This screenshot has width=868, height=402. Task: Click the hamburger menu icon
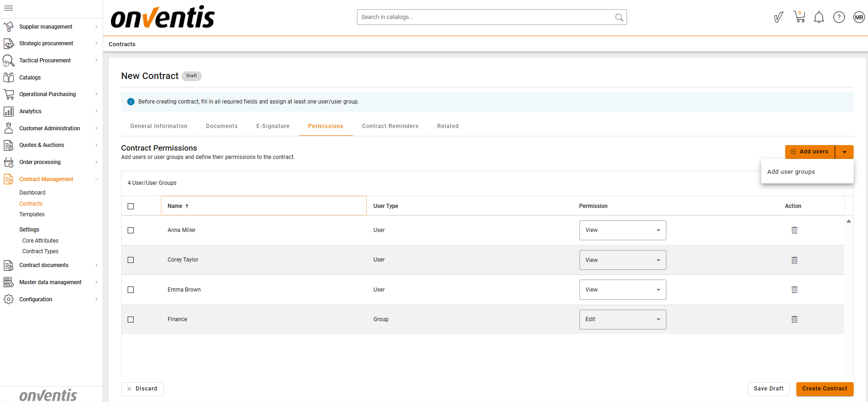8,8
